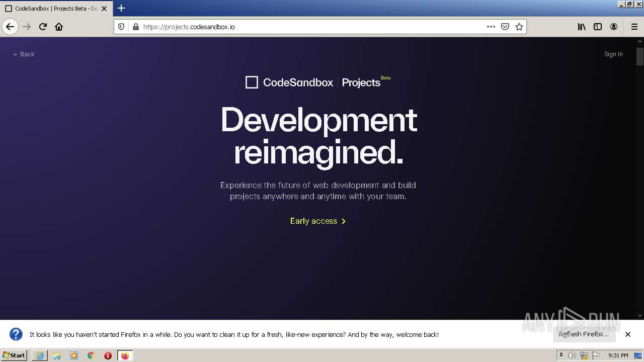Open a new browser tab

(x=121, y=8)
